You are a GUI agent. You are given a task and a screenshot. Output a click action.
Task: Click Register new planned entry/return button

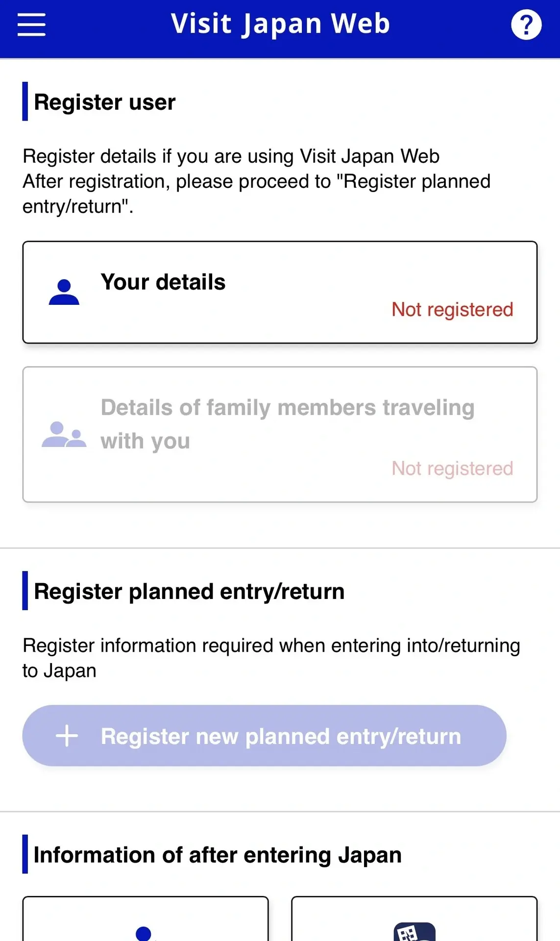pos(264,736)
